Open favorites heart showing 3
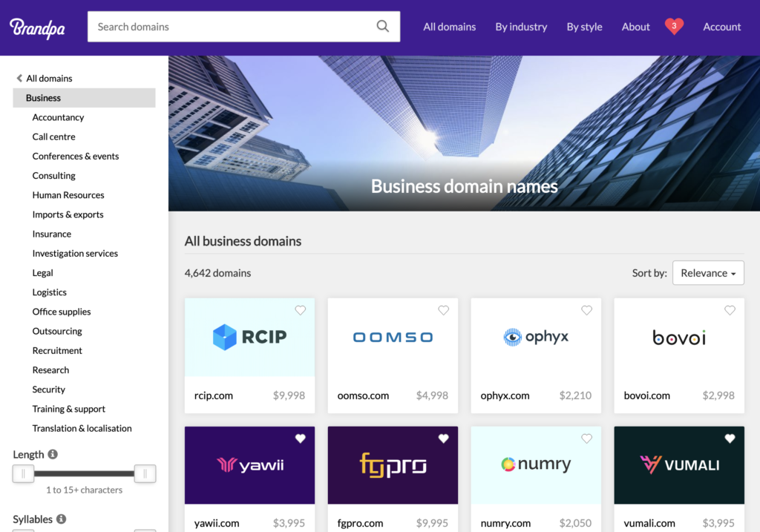The height and width of the screenshot is (532, 760). pos(674,26)
